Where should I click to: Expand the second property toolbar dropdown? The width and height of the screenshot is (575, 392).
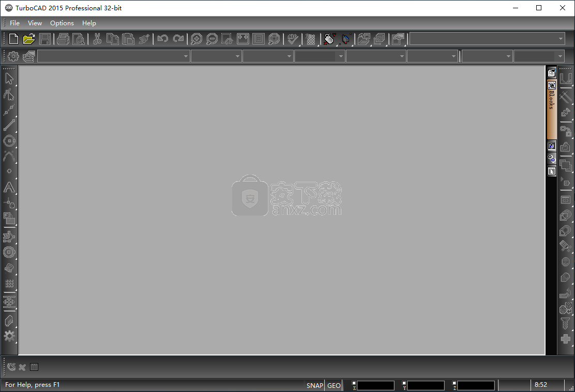[x=237, y=56]
